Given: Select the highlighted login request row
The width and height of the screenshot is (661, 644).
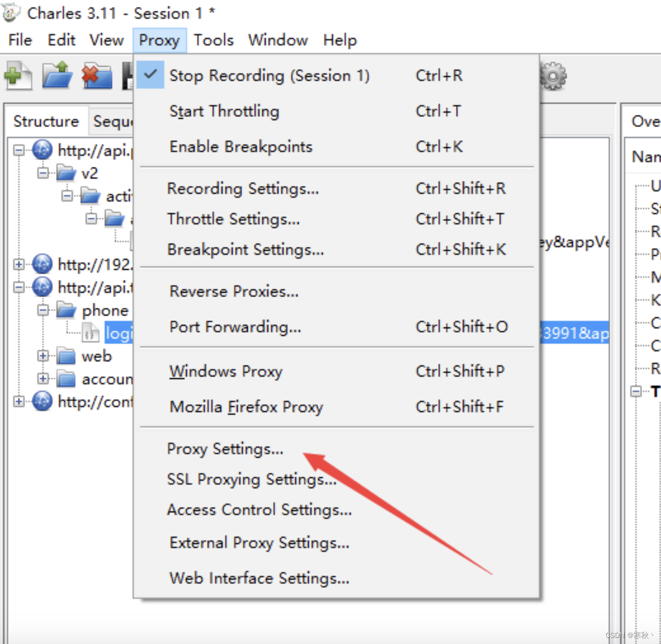Looking at the screenshot, I should [118, 333].
